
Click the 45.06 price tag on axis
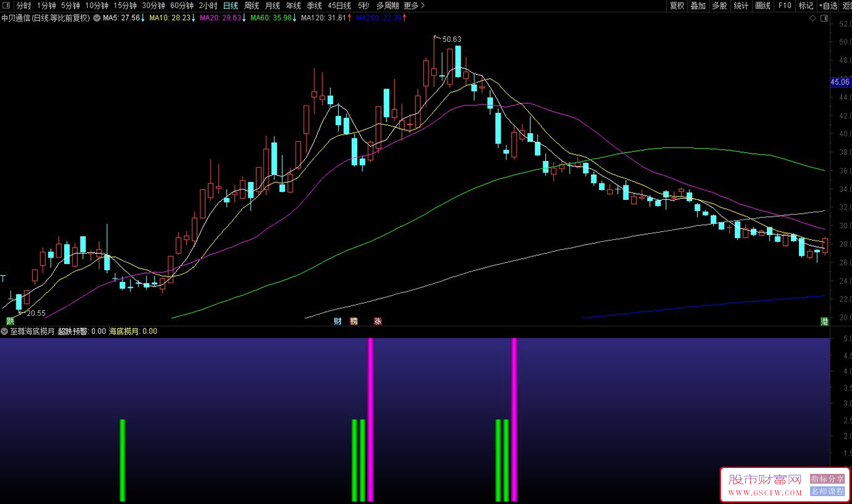point(840,83)
